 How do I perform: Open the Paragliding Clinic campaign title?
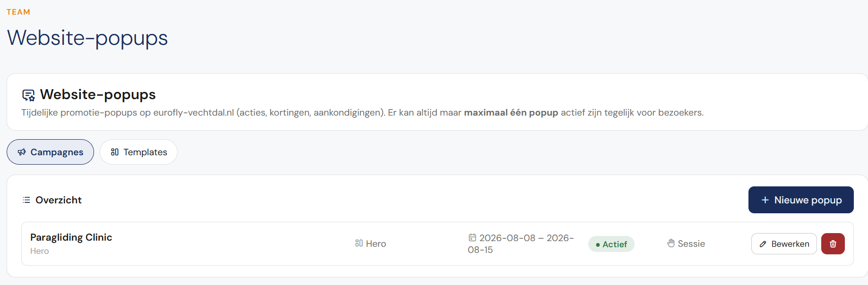coord(71,237)
